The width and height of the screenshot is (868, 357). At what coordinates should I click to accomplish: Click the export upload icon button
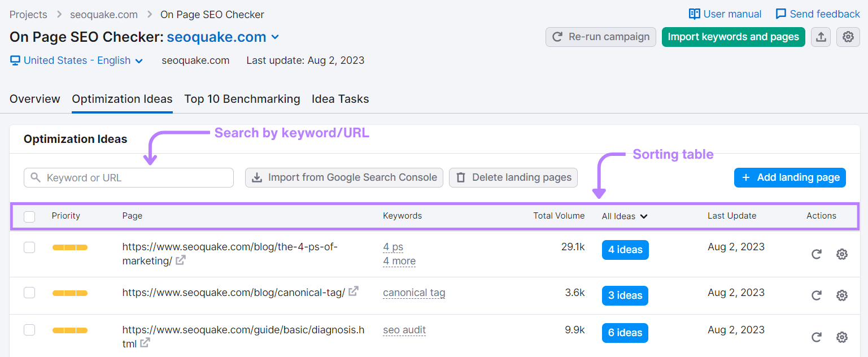[821, 37]
